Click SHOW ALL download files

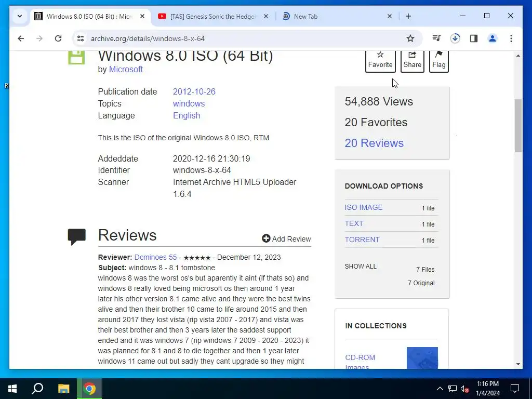point(361,267)
